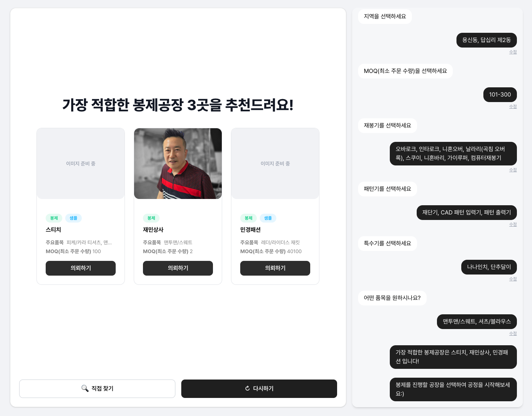
Task: Click 수정 under the 101-300 MOQ answer
Action: 513,106
